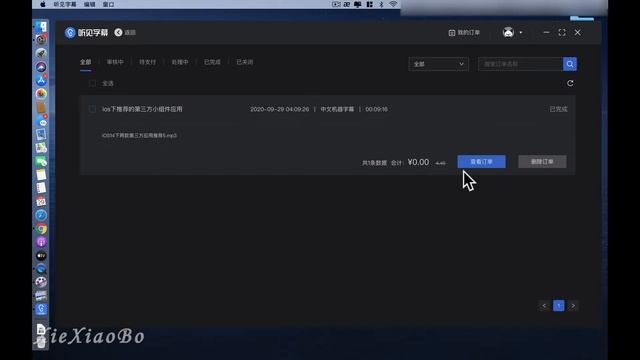
Task: Switch to the 全部 tab
Action: click(86, 62)
